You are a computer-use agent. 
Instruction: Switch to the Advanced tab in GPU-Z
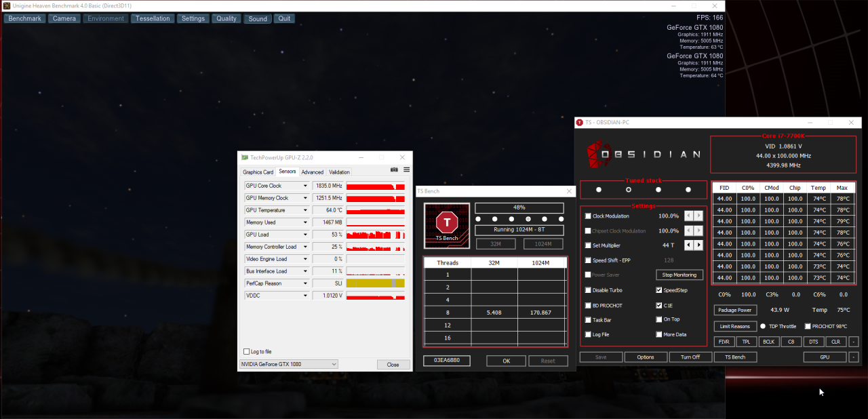(313, 172)
